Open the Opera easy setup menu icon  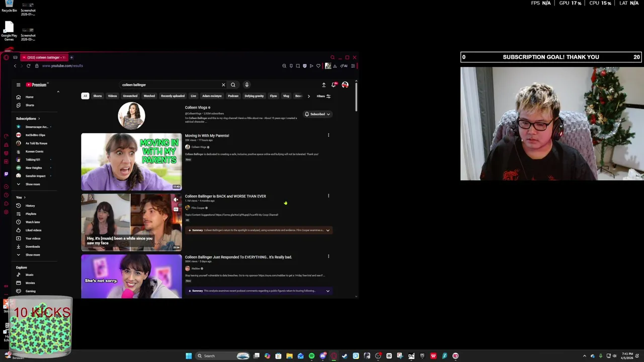(353, 66)
